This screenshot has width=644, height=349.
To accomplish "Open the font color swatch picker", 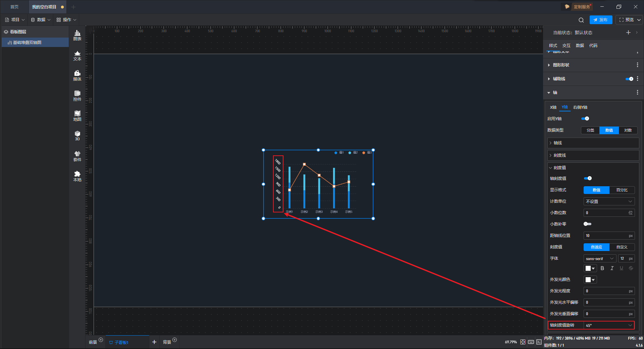I will 590,268.
